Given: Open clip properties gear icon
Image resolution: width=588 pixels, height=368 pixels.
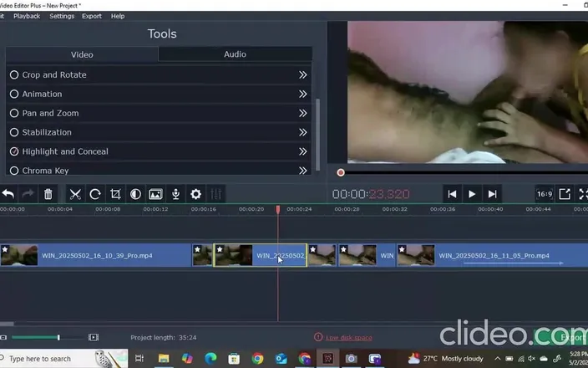Looking at the screenshot, I should click(195, 194).
